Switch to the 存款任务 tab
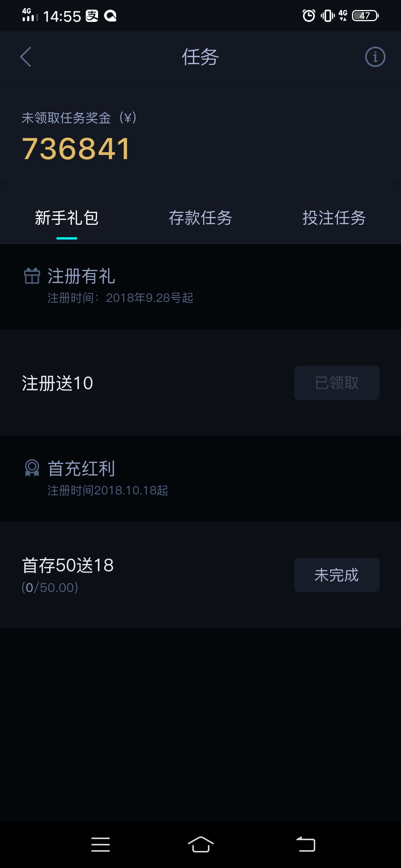The width and height of the screenshot is (401, 868). (200, 218)
